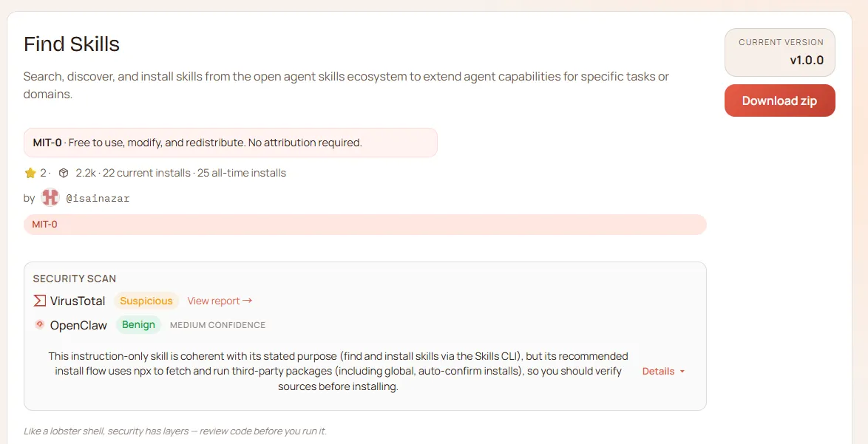Click the Suspicious status badge
The image size is (868, 444).
click(146, 301)
